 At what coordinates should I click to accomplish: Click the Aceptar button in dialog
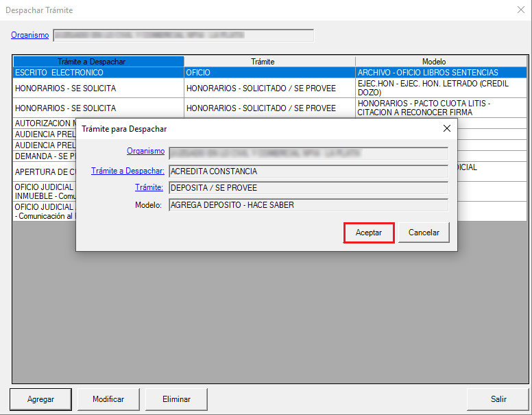point(369,233)
